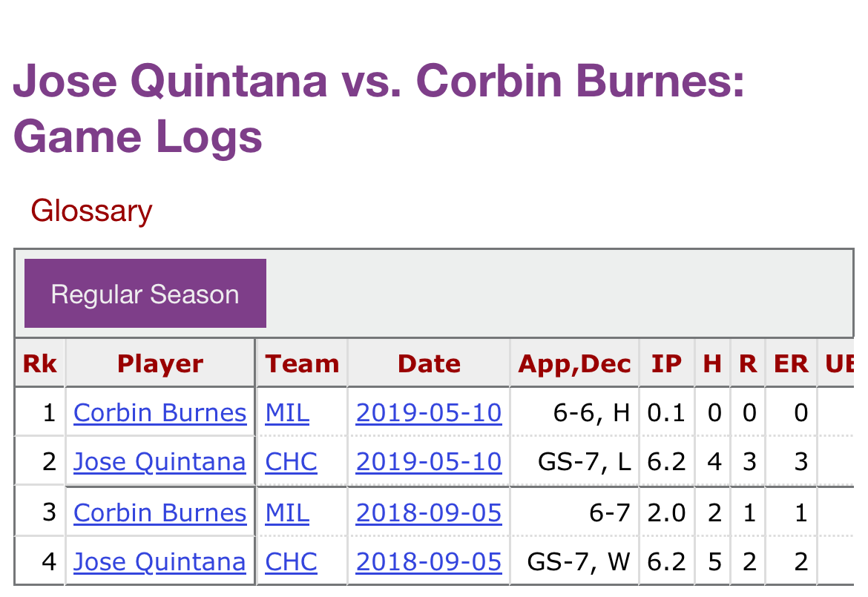Click MIL team link in row 1

pos(287,412)
